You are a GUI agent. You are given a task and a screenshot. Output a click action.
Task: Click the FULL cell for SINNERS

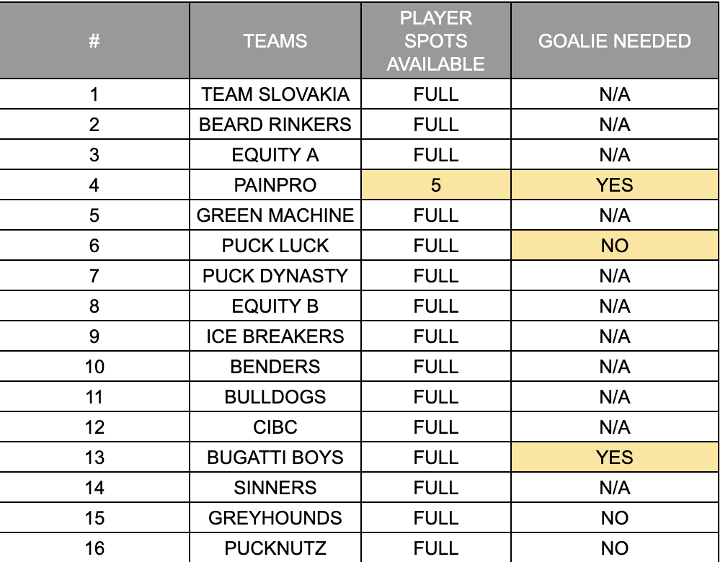tap(436, 488)
